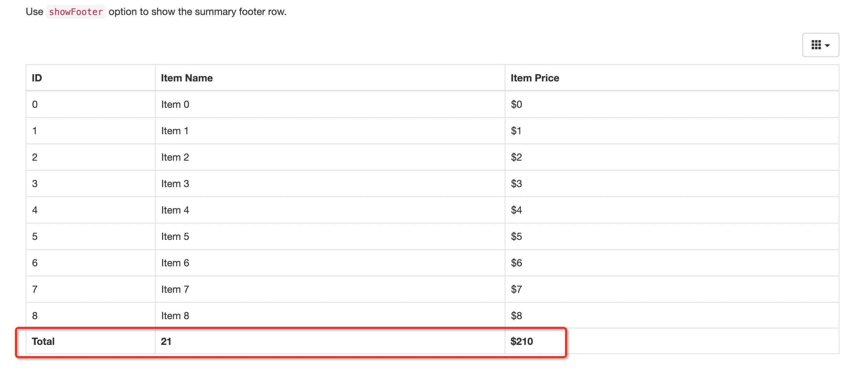Click the Item 8 name cell
Viewport: 868px width, 372px height.
click(x=330, y=316)
